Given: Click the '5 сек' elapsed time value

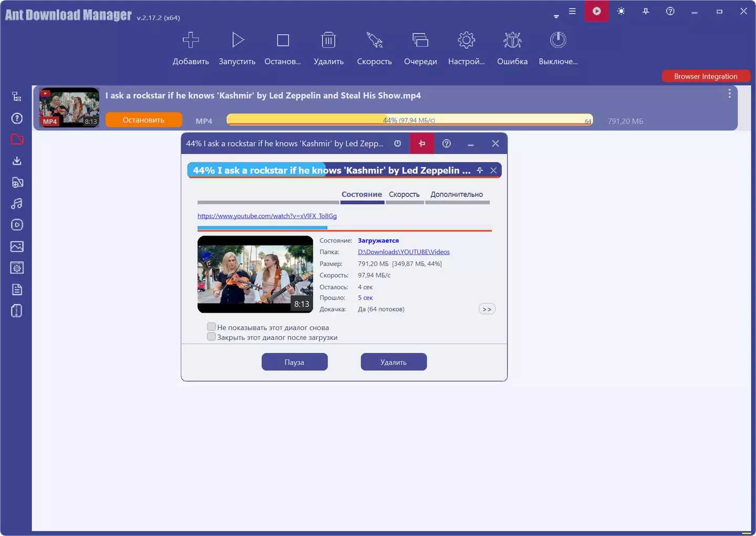Looking at the screenshot, I should (365, 298).
